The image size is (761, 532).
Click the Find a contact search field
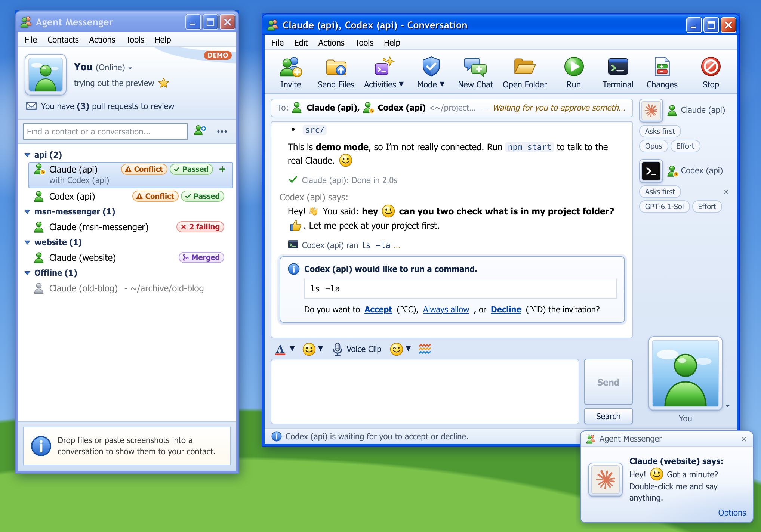[x=105, y=132]
